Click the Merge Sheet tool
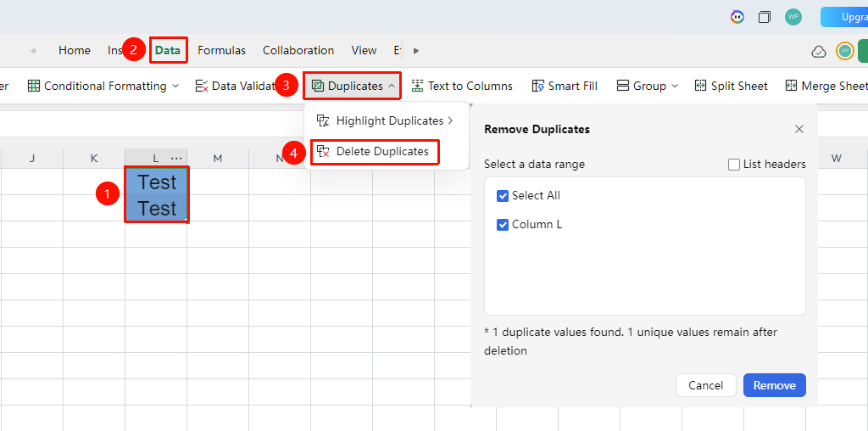The width and height of the screenshot is (868, 431). [x=826, y=86]
